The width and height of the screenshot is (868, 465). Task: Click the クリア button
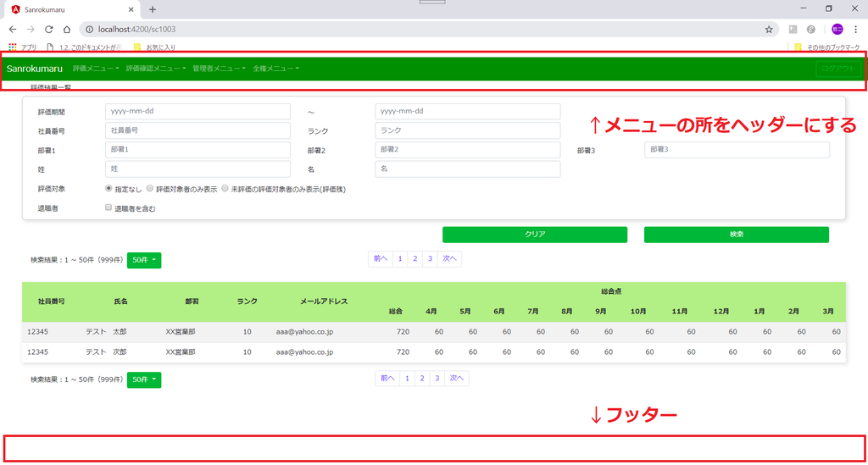pos(535,235)
